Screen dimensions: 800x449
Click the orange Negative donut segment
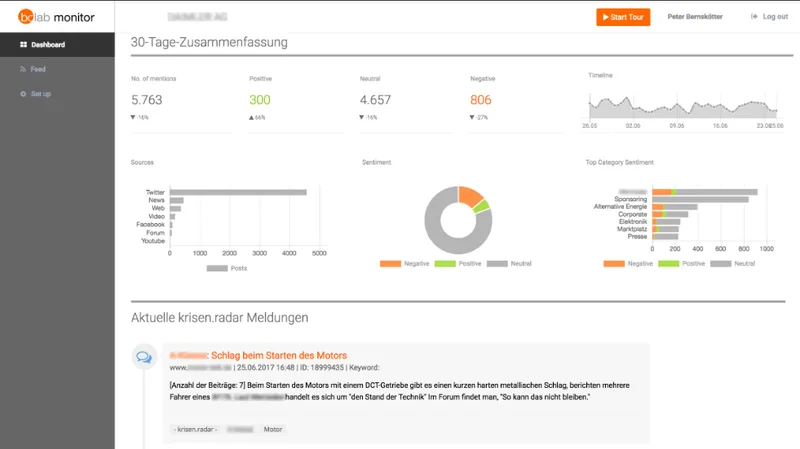coord(469,195)
